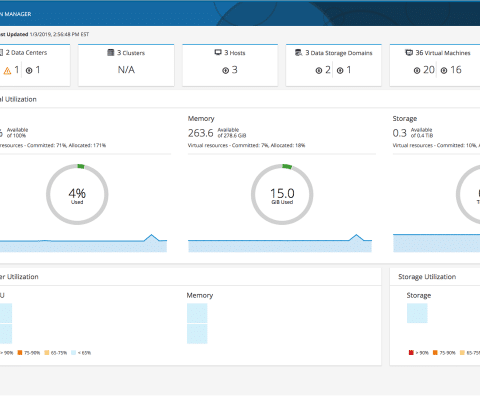The width and height of the screenshot is (480, 398).
Task: Click the Memory heading in global utilization
Action: 201,119
